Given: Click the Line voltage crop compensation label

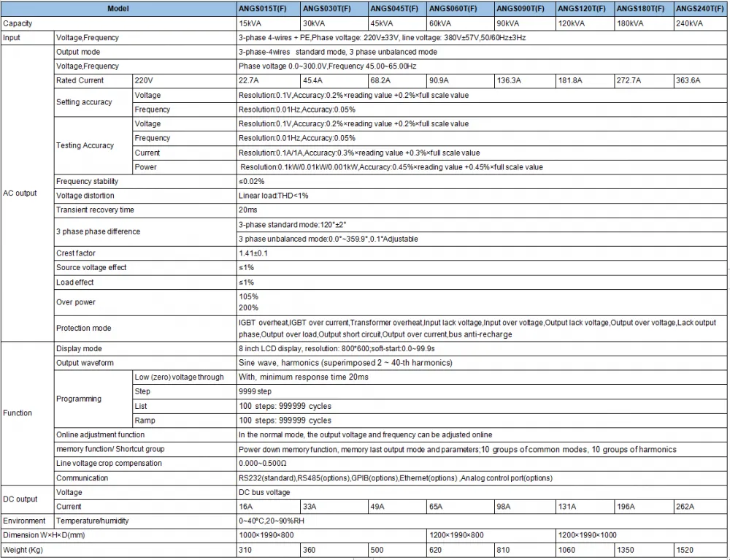Looking at the screenshot, I should (109, 464).
